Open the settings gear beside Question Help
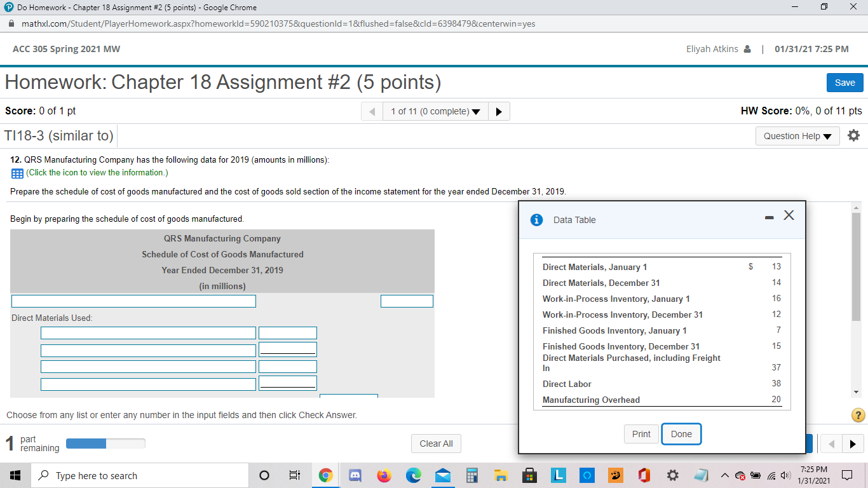Viewport: 868px width, 488px height. tap(853, 135)
